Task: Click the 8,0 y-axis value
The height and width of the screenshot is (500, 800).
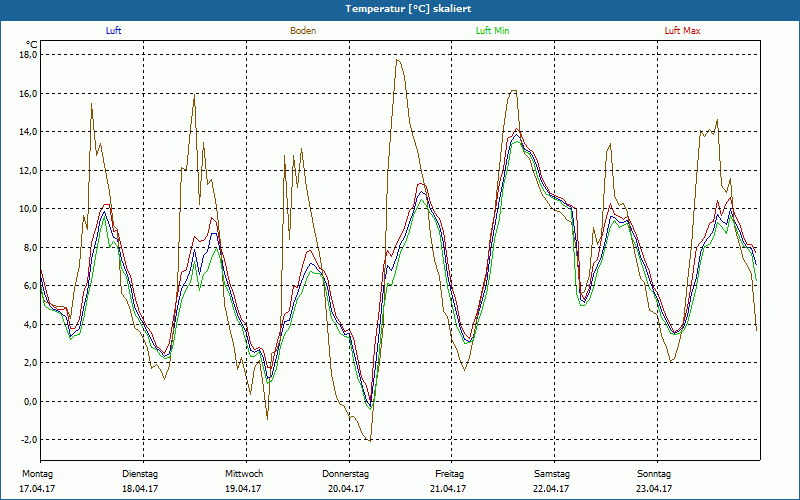Action: point(30,247)
